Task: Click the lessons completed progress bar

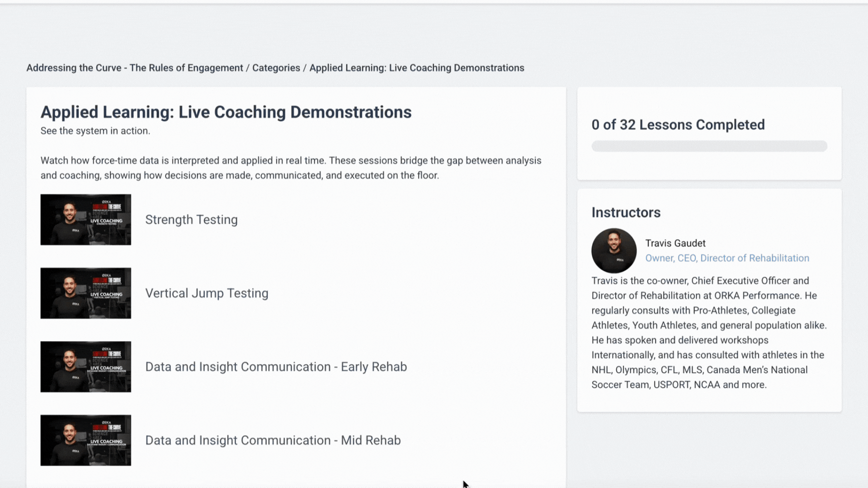Action: coord(709,146)
